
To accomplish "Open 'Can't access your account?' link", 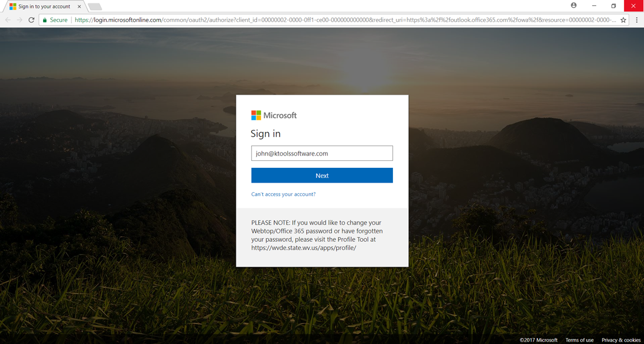I will 283,194.
